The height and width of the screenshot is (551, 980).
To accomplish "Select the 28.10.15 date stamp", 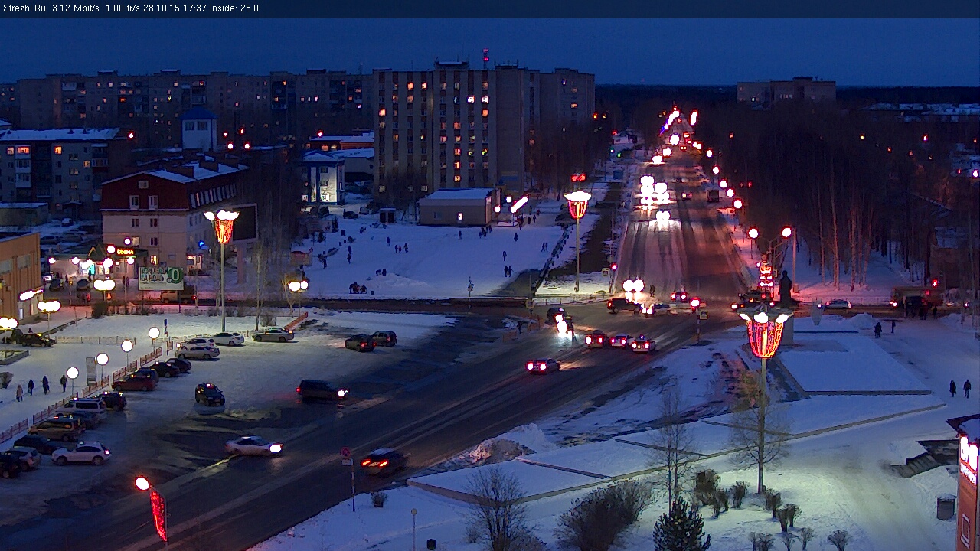I will 161,8.
